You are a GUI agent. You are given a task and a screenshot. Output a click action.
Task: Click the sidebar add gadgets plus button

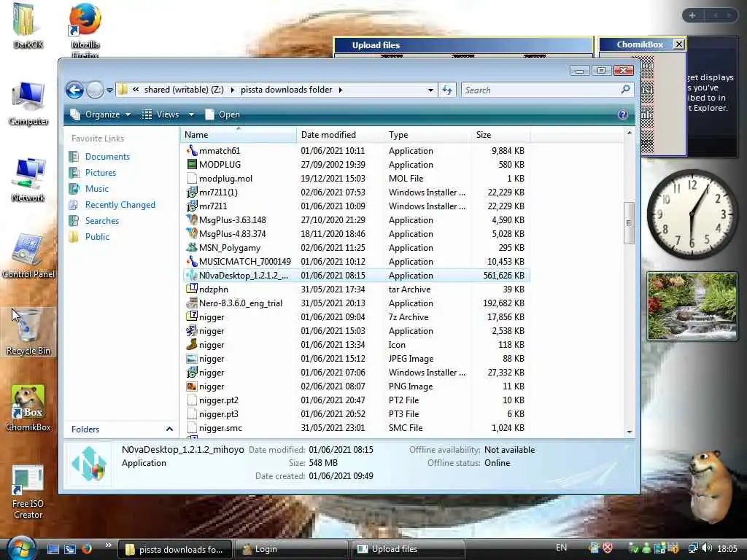pos(692,15)
